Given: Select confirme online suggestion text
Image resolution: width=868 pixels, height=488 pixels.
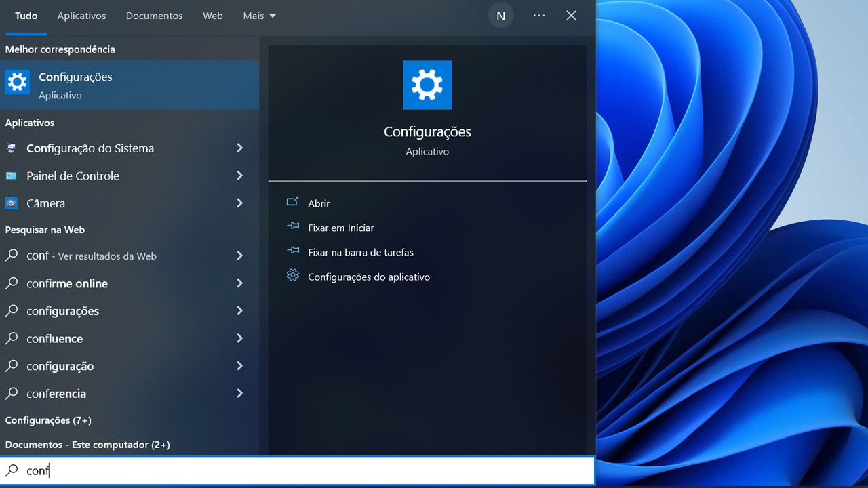Looking at the screenshot, I should (x=67, y=283).
